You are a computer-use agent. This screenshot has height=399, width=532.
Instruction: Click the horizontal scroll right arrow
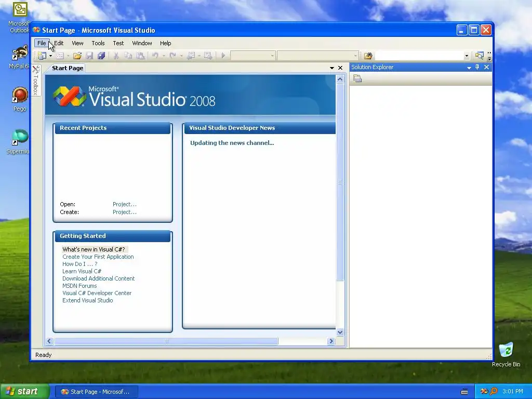[x=331, y=341]
